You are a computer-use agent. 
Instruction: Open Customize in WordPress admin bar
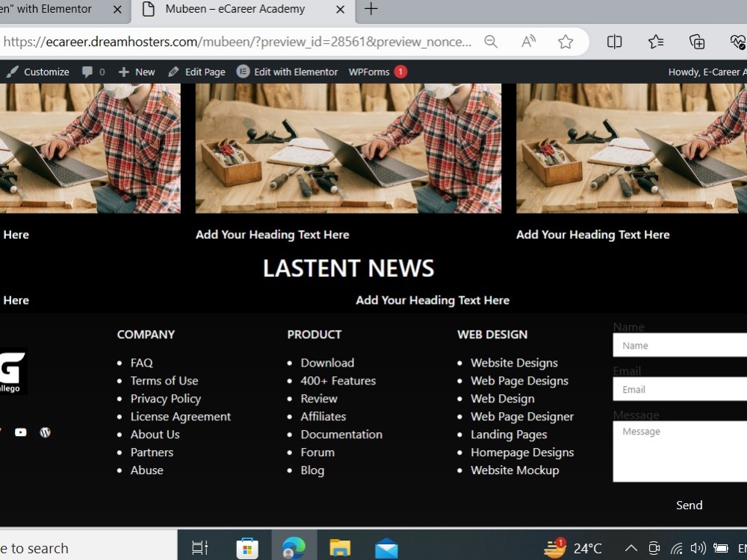38,72
